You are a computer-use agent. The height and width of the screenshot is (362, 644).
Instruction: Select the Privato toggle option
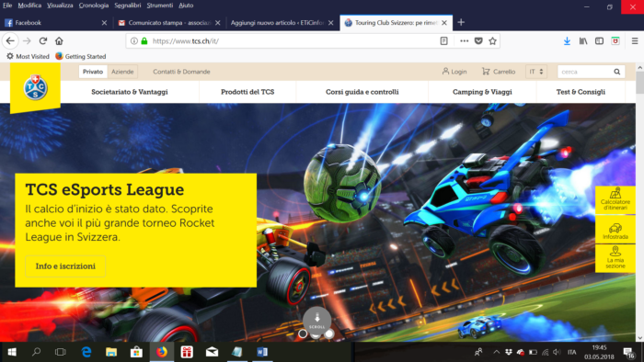pyautogui.click(x=93, y=72)
